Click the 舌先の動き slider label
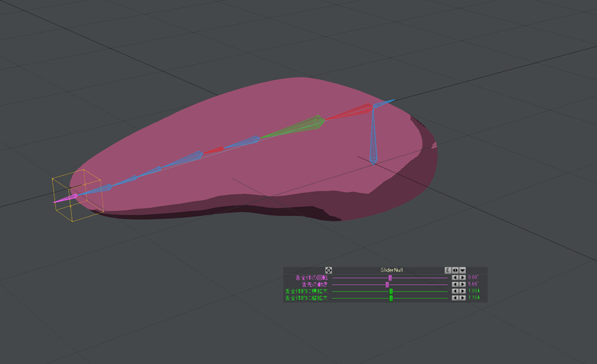The height and width of the screenshot is (364, 597). (314, 285)
